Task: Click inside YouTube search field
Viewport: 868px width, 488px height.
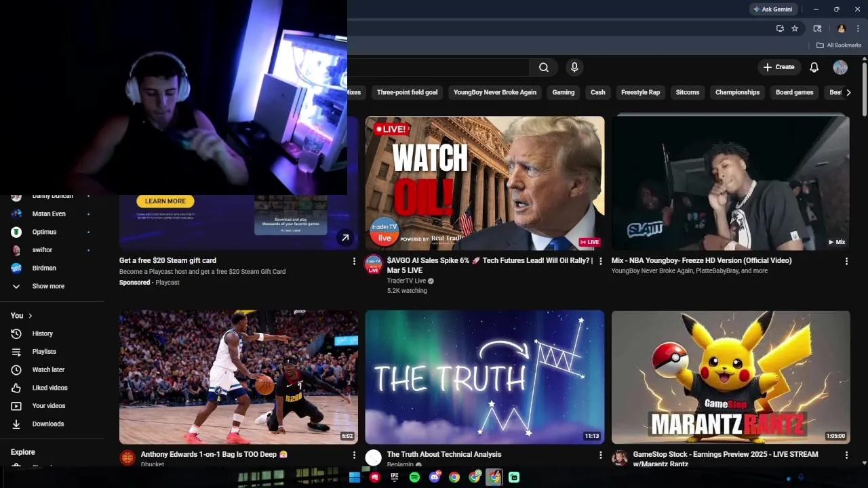Action: coord(438,67)
